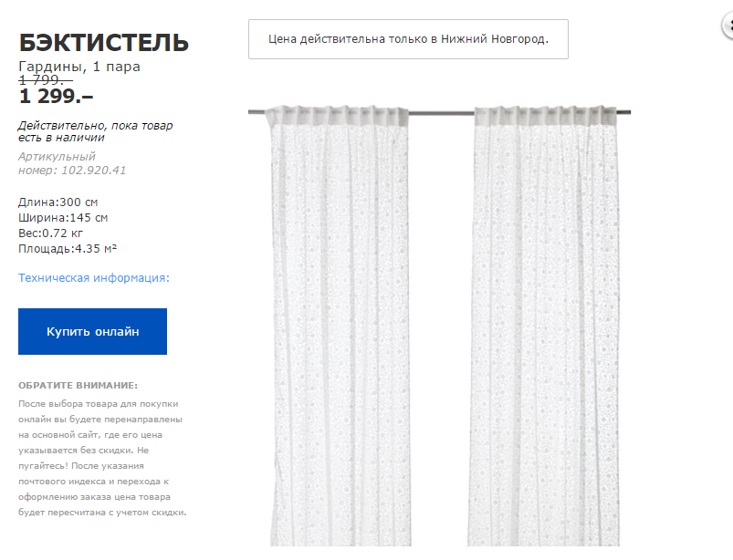Select the БЭКТИСТЕЛЬ product title
Viewport: 733px width, 560px height.
point(104,43)
